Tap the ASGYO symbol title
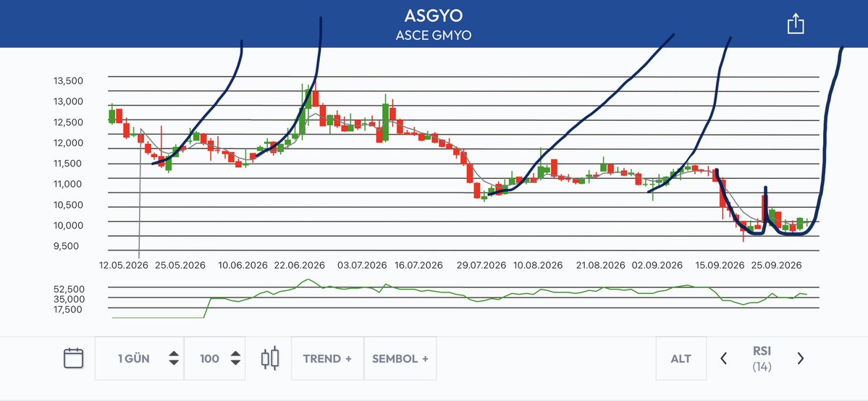 (x=434, y=15)
